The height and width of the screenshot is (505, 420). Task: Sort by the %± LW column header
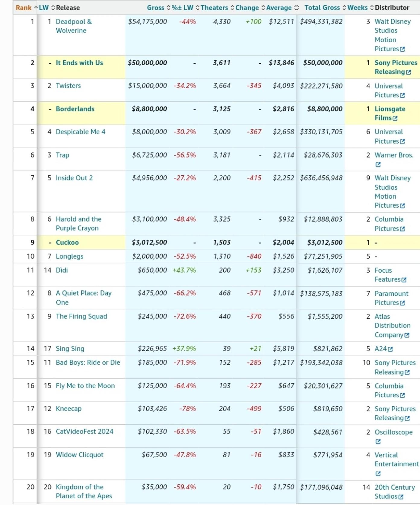pyautogui.click(x=185, y=8)
